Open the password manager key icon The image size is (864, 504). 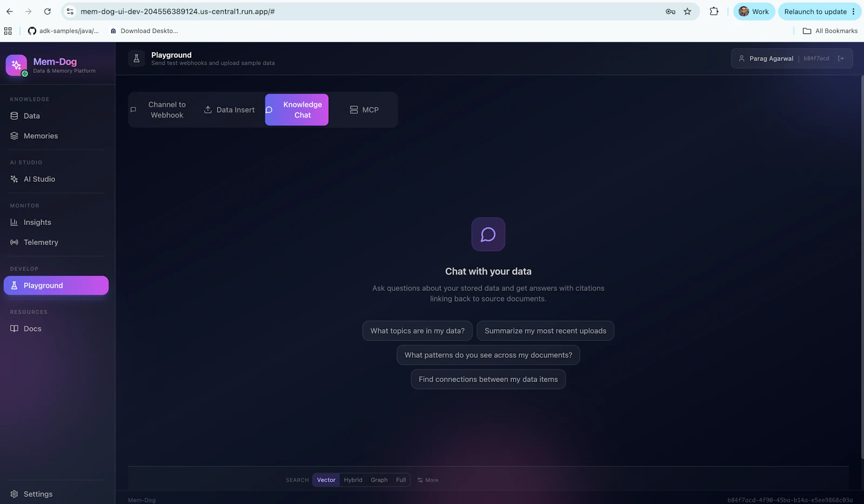click(670, 11)
